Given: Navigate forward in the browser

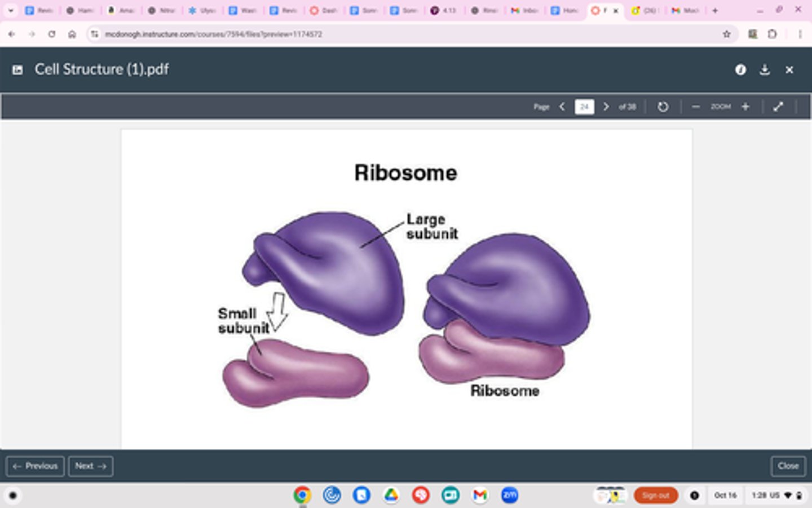Looking at the screenshot, I should (x=32, y=34).
